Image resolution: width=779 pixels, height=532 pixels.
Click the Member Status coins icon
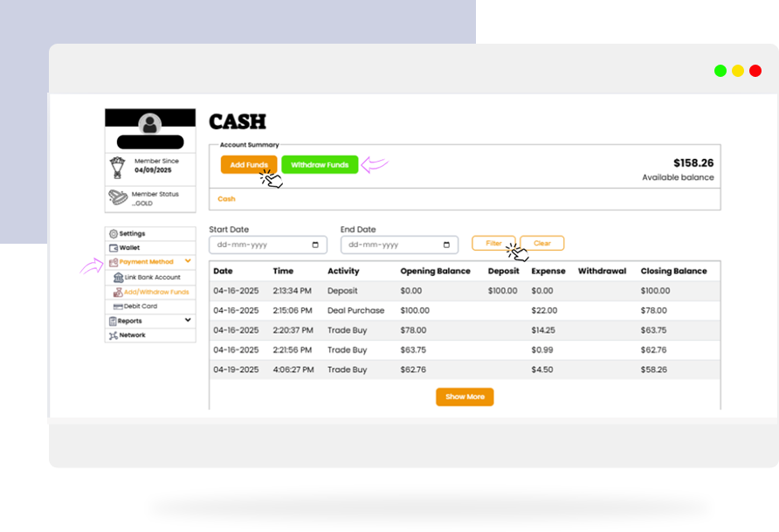coord(118,197)
